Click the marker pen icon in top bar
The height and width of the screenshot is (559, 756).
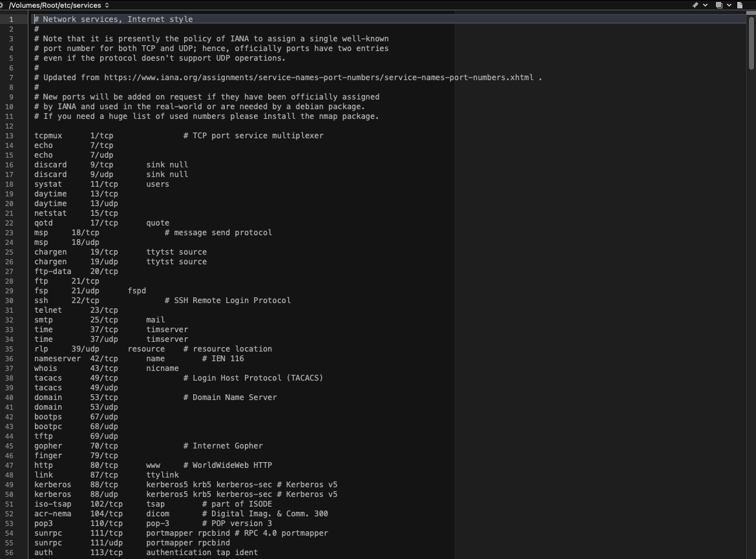point(695,5)
